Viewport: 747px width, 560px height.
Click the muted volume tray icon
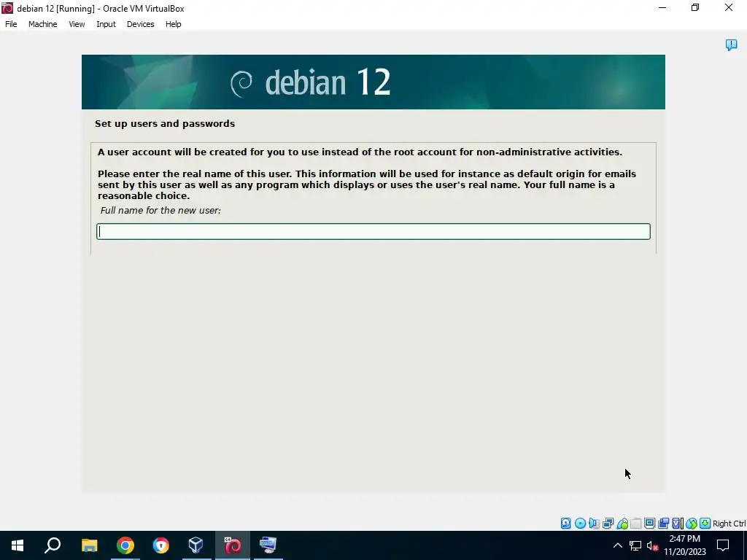click(x=653, y=545)
